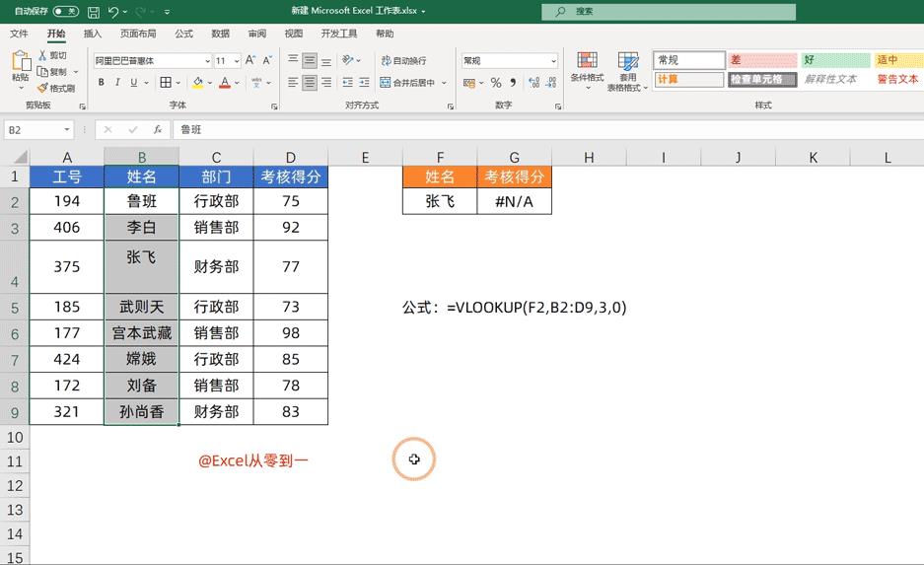The width and height of the screenshot is (924, 565).
Task: Click the bottom align icon
Action: tap(325, 60)
